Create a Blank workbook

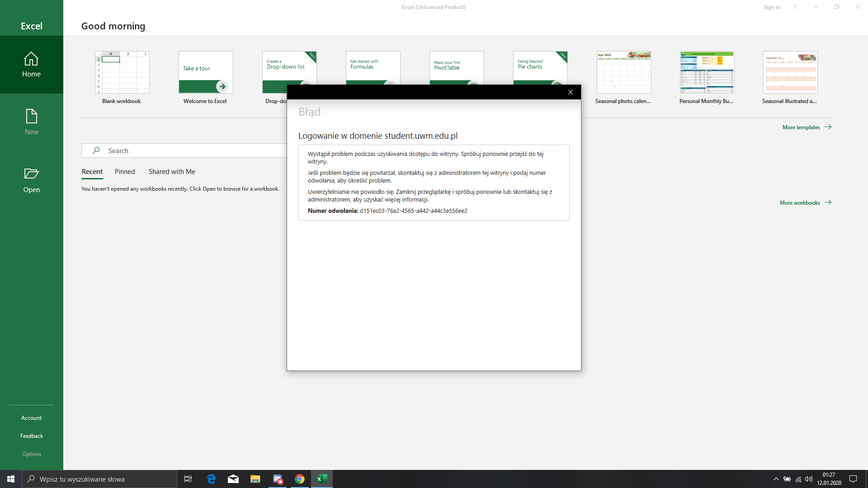tap(122, 78)
